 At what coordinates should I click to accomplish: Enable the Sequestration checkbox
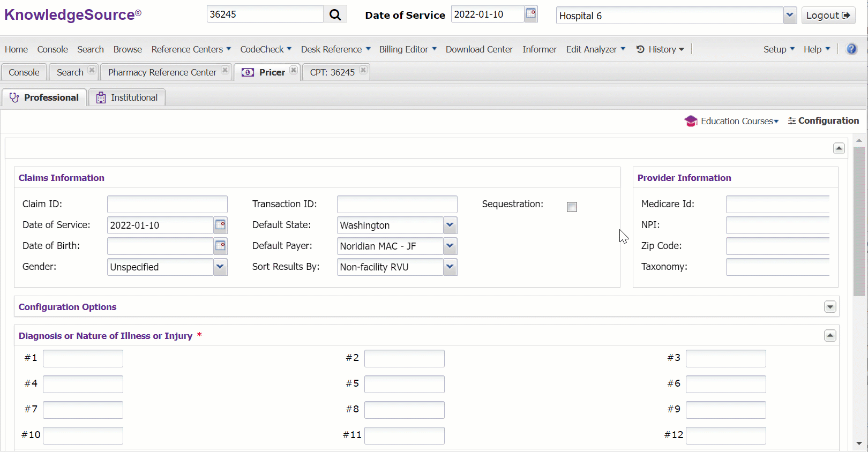[572, 207]
